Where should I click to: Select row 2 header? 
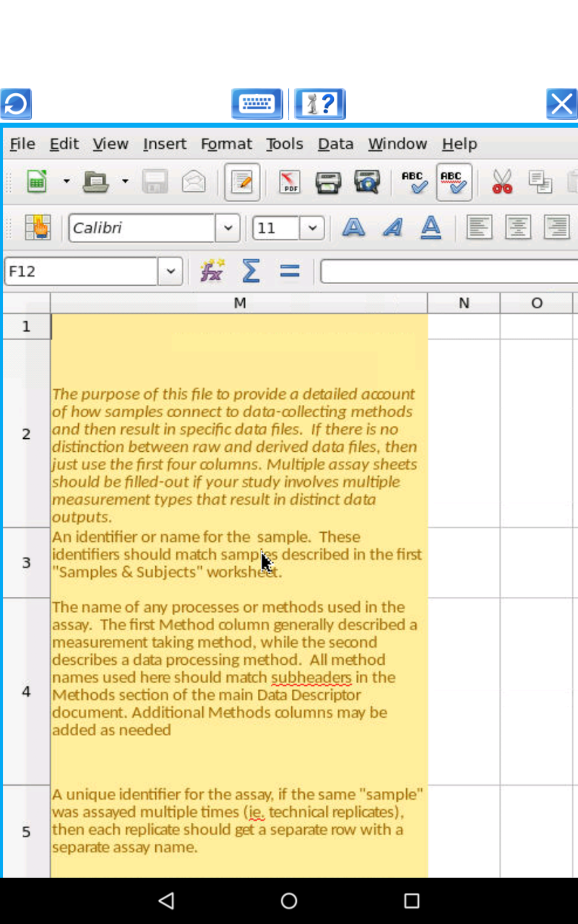click(x=26, y=434)
